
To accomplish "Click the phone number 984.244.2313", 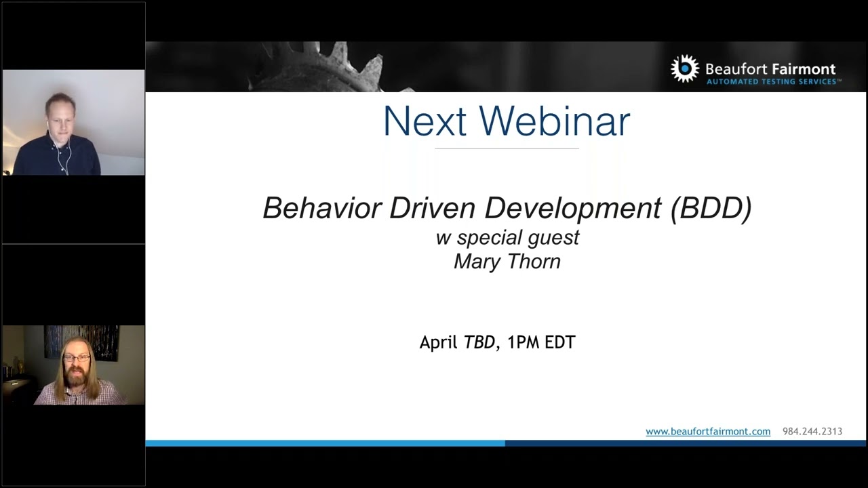I will 812,431.
